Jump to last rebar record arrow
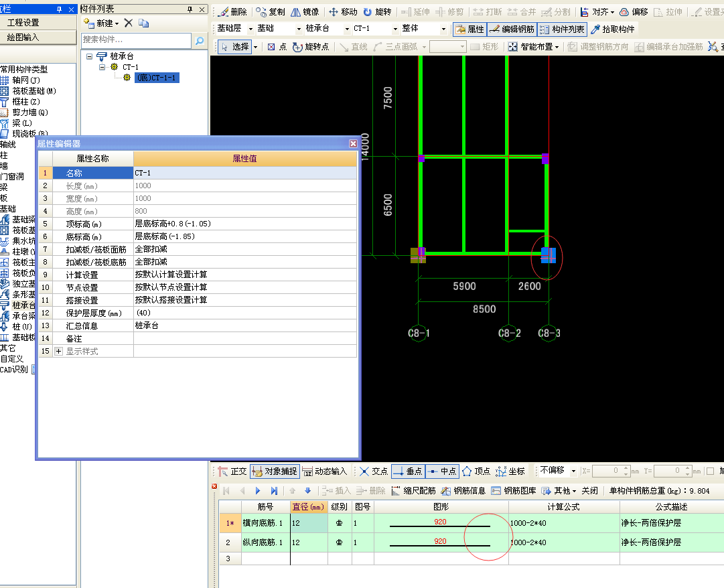 [x=274, y=491]
